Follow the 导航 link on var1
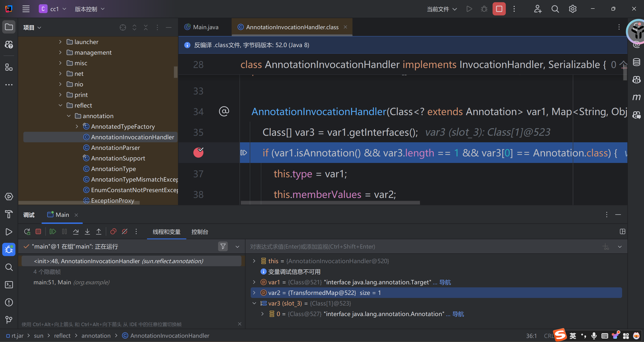 445,282
